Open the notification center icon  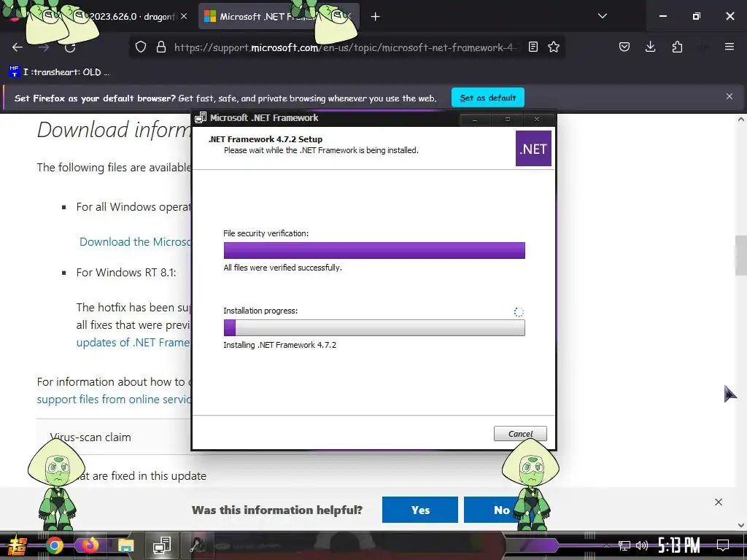(723, 545)
